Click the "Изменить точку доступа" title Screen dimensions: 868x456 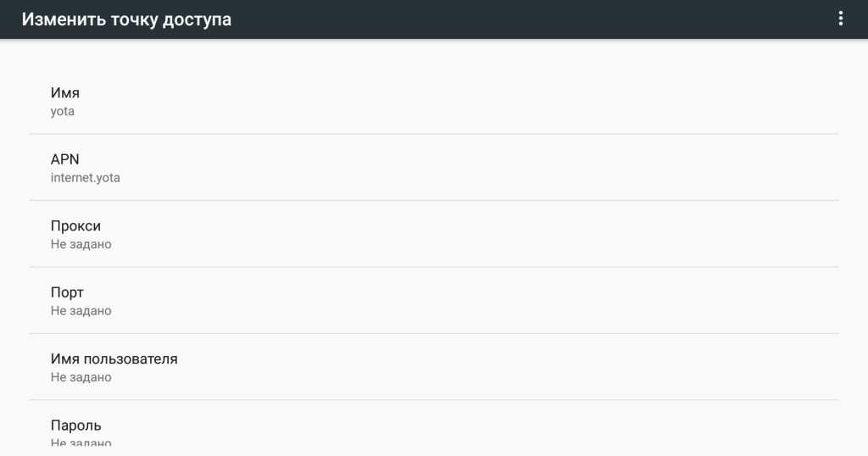click(x=126, y=19)
